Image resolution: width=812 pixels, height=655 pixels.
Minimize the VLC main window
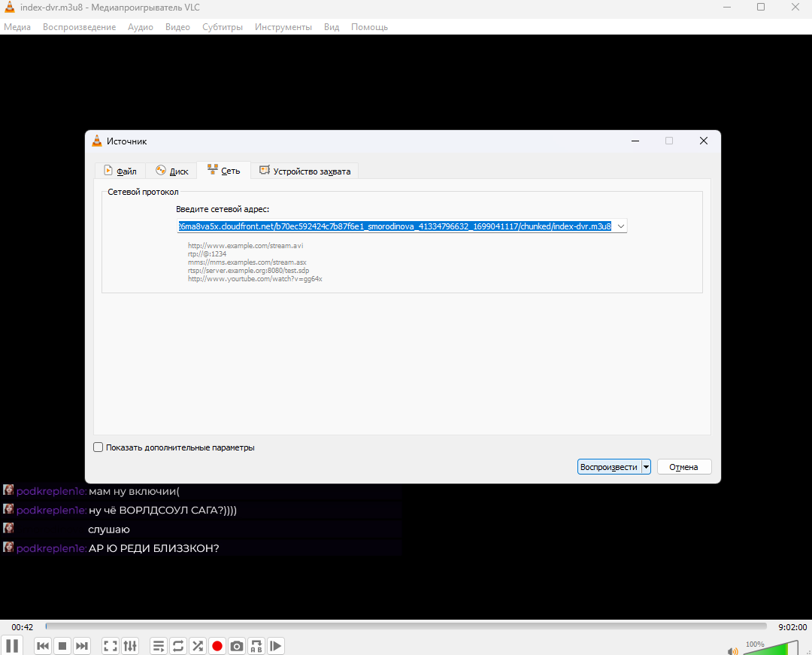pos(726,8)
